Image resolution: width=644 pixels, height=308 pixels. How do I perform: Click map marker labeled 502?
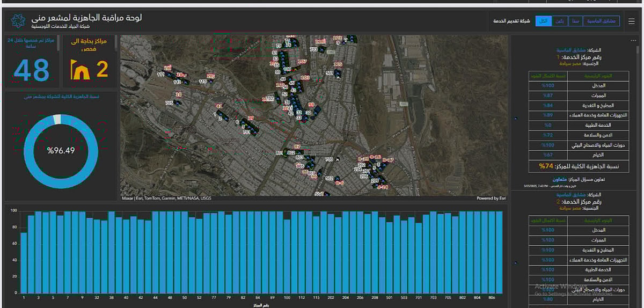[x=338, y=179]
